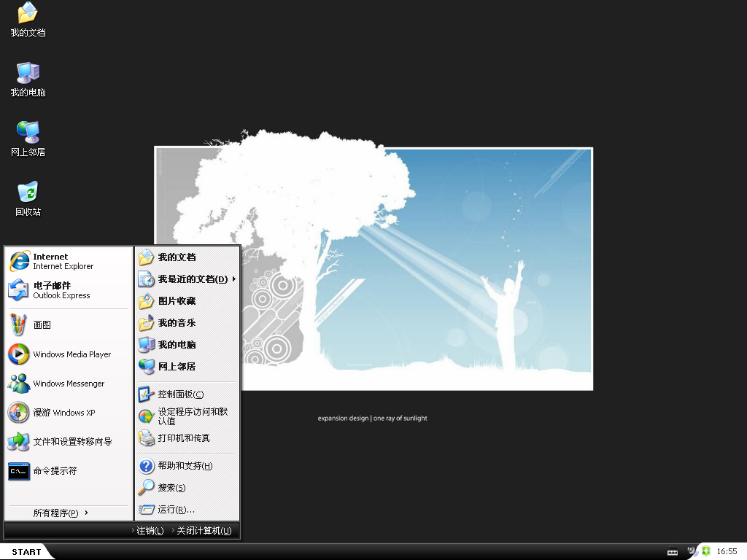Open the 画图 (Paint) program

(42, 325)
